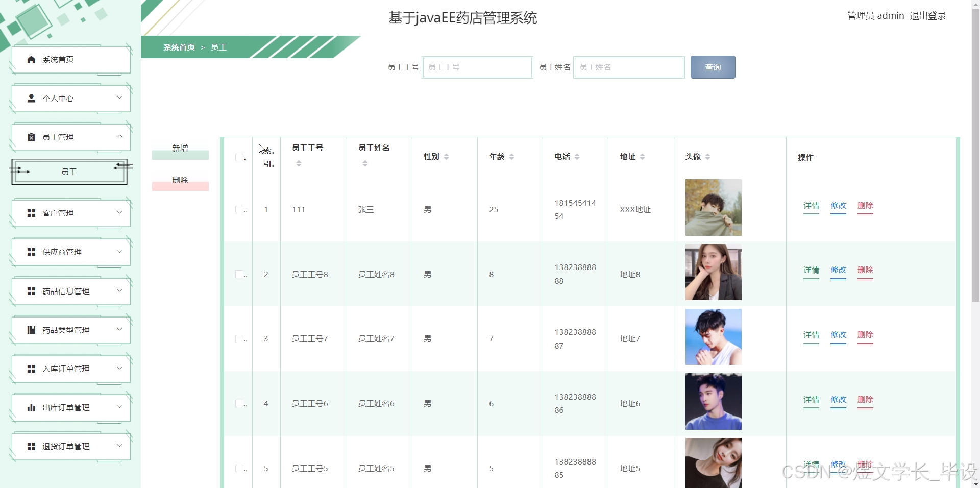
Task: Tick the checkbox for row of 张三
Action: click(x=239, y=209)
